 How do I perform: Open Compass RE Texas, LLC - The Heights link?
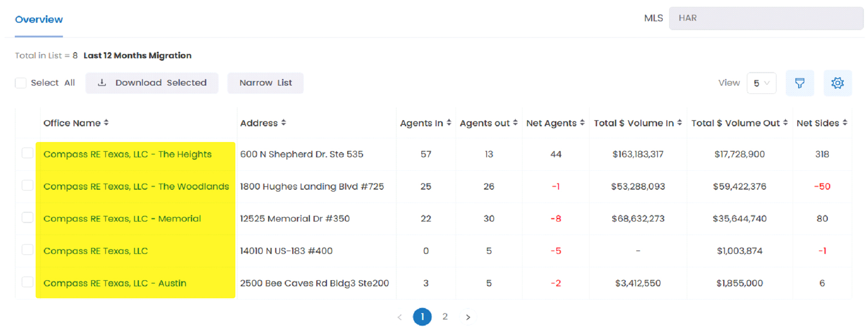click(x=128, y=154)
